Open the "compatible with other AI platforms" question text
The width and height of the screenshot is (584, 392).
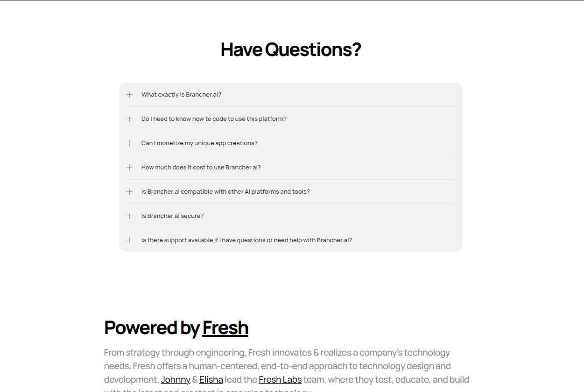coord(225,192)
